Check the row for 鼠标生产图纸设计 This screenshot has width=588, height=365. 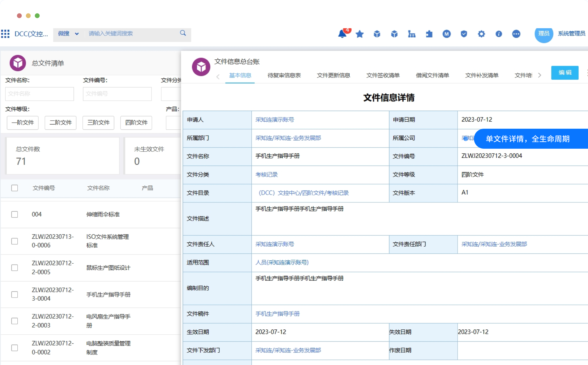(14, 268)
